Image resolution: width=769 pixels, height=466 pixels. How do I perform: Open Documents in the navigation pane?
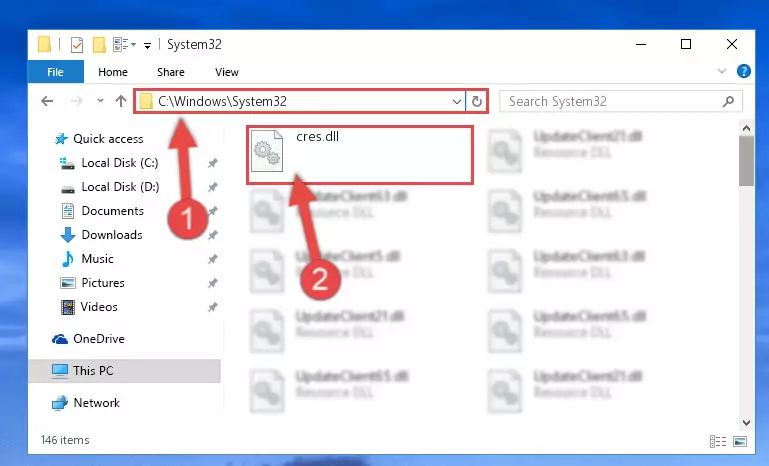pyautogui.click(x=112, y=211)
